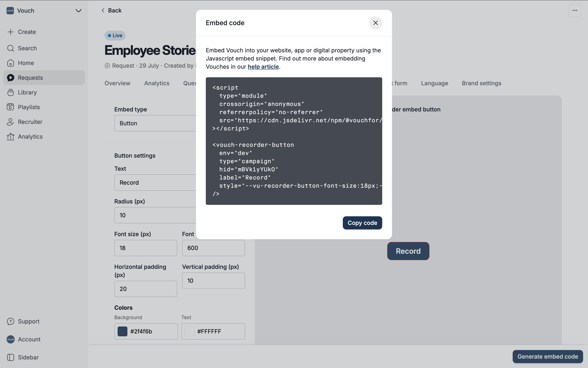Click the Vouch logo icon in sidebar
This screenshot has height=368, width=588.
[10, 11]
